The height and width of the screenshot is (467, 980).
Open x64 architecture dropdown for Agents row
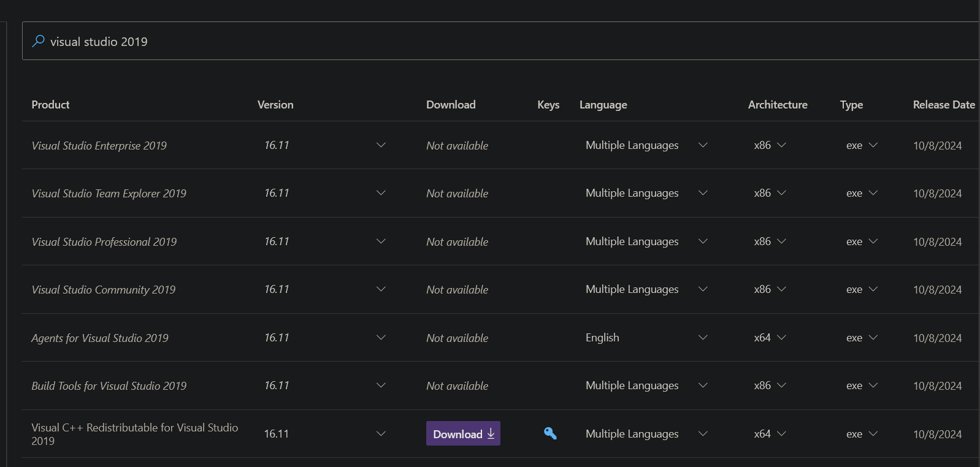(770, 338)
